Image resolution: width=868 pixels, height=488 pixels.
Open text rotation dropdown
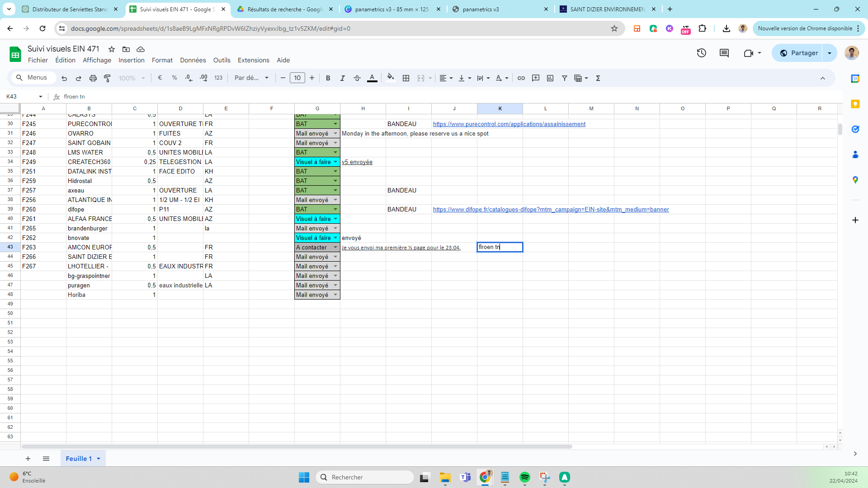502,78
